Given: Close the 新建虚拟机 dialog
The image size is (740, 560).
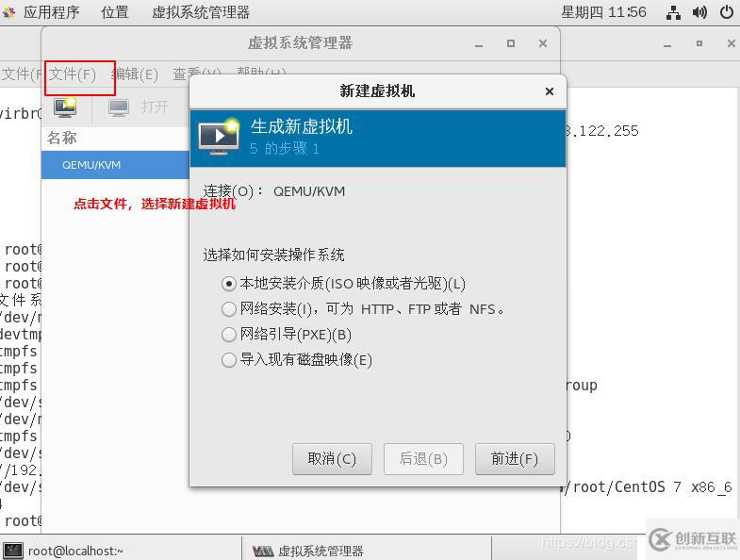Looking at the screenshot, I should [550, 91].
